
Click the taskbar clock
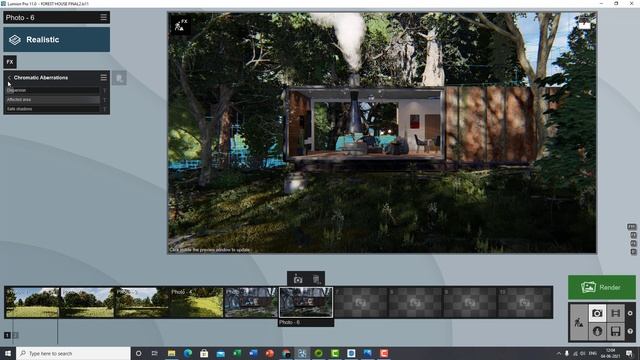tap(611, 353)
